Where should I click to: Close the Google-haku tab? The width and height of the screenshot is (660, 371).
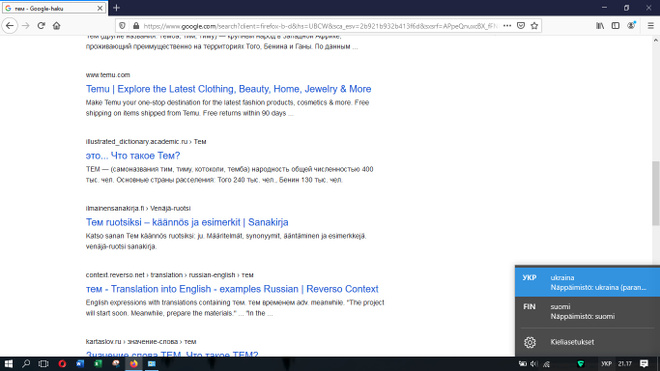coord(100,8)
